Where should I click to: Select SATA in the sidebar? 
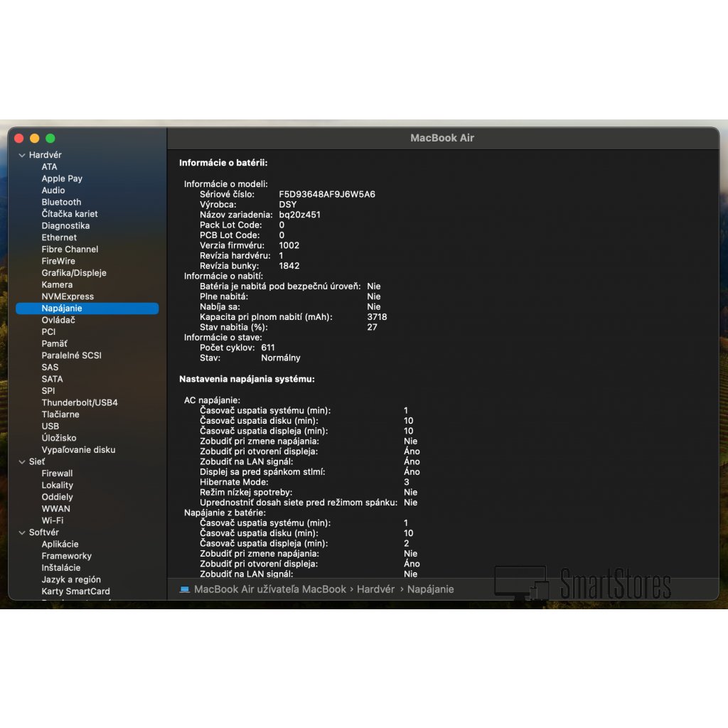[52, 379]
